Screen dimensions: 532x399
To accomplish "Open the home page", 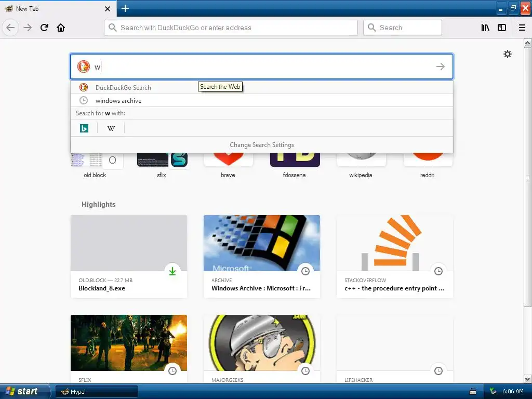I will (x=61, y=28).
